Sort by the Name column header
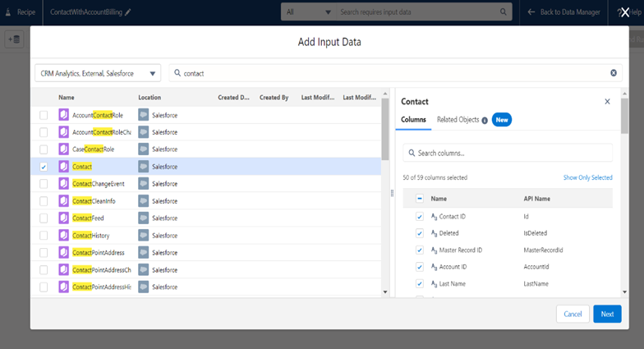The width and height of the screenshot is (644, 349). 66,97
